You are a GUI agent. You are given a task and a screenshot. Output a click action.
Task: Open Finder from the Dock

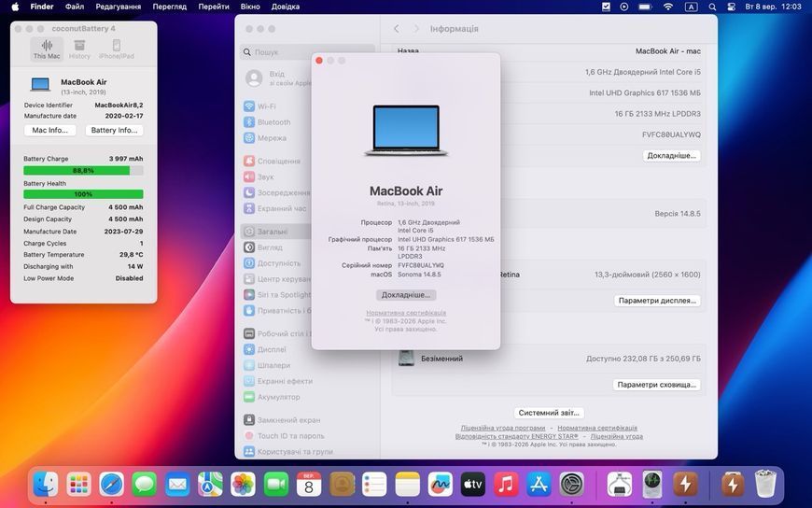click(x=46, y=486)
